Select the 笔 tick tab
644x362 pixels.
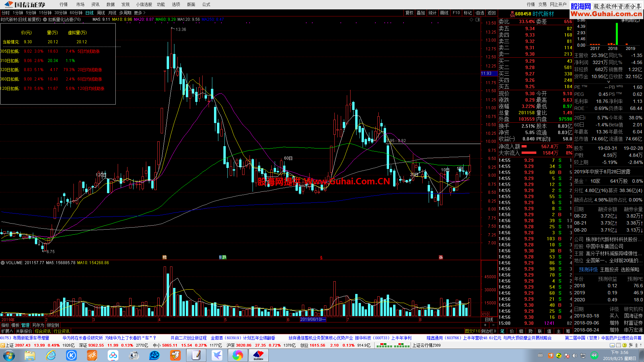coord(502,331)
